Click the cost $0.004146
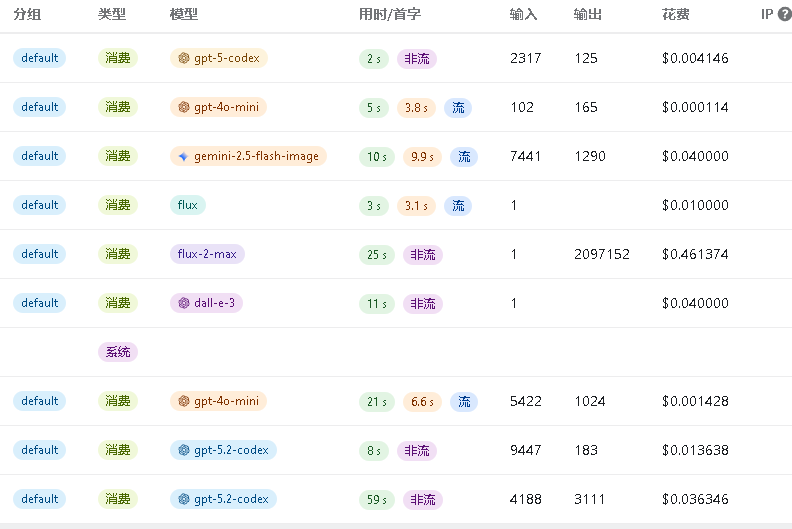Screen dimensions: 792x529 click(x=695, y=58)
